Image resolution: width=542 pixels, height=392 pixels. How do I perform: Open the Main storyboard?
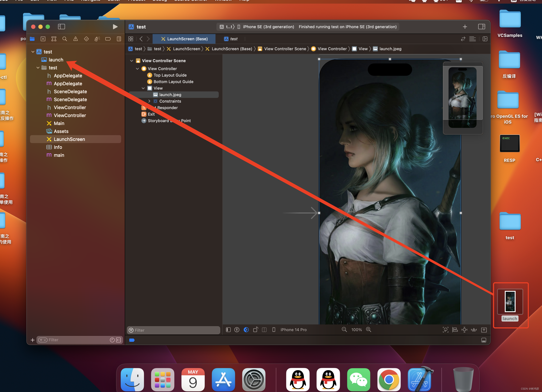pyautogui.click(x=59, y=123)
